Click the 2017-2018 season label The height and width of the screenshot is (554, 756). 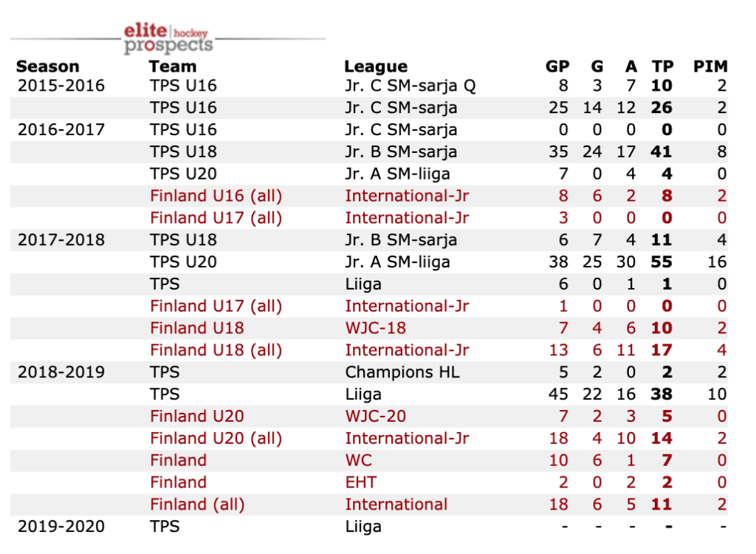coord(61,240)
